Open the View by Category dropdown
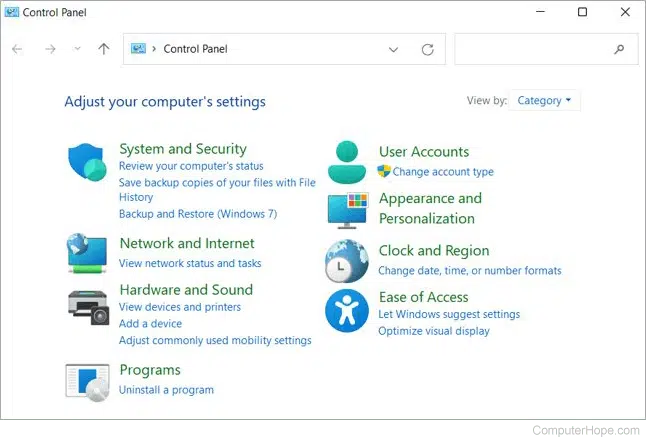The width and height of the screenshot is (646, 440). (x=544, y=101)
